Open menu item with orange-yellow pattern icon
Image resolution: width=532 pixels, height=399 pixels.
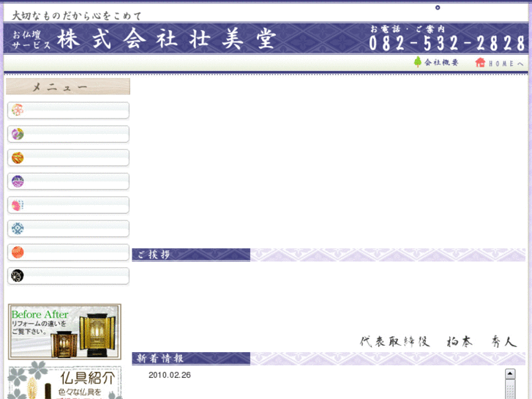tap(68, 158)
